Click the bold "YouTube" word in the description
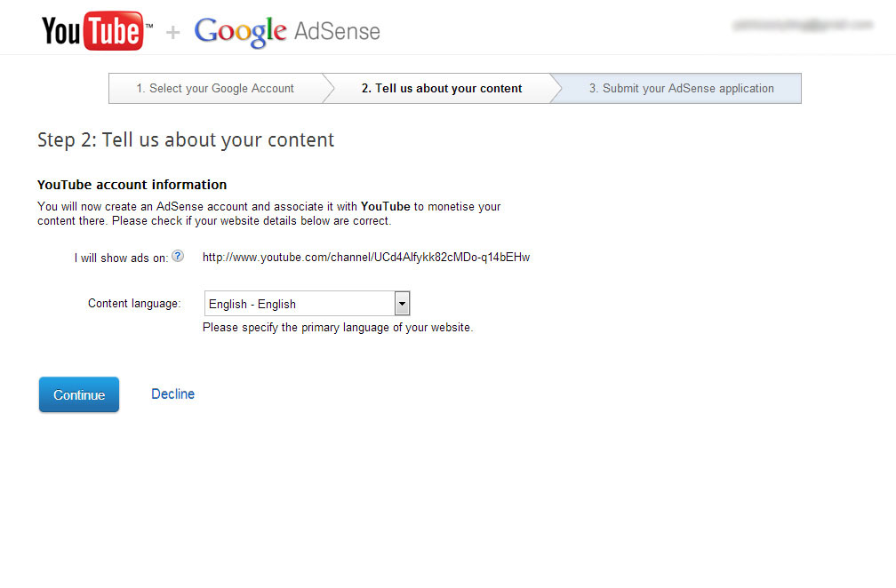This screenshot has height=588, width=896. pos(385,207)
